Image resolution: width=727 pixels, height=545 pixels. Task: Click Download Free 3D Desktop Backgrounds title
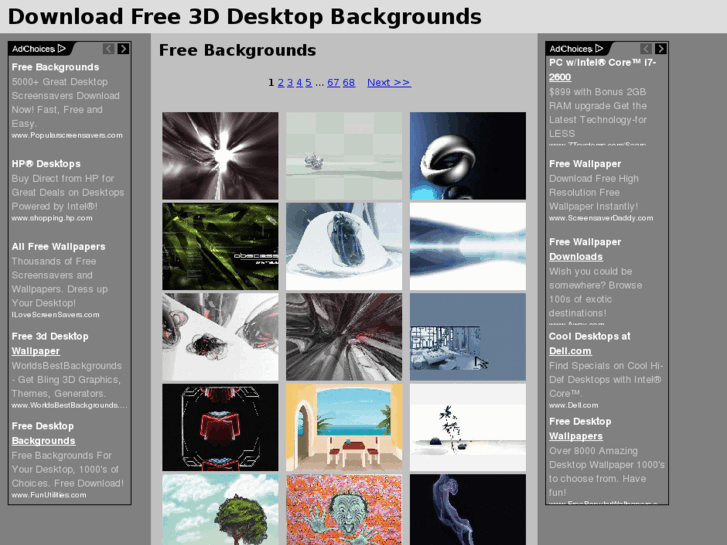pos(245,16)
